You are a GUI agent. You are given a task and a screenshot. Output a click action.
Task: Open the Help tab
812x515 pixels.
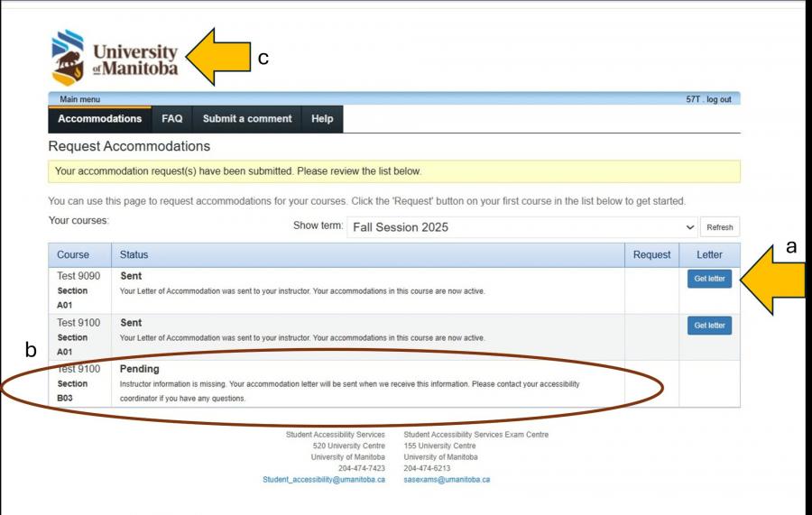pyautogui.click(x=322, y=119)
